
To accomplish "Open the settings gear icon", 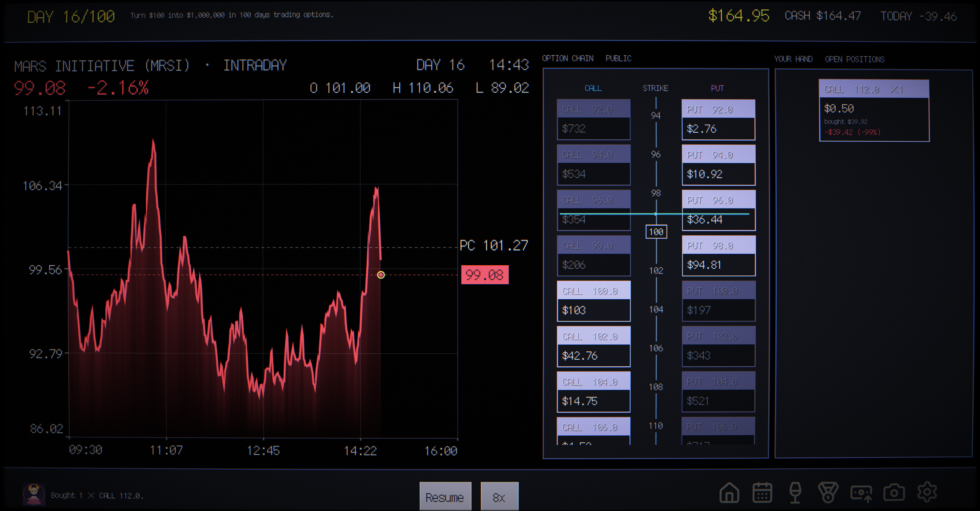I will [x=927, y=492].
